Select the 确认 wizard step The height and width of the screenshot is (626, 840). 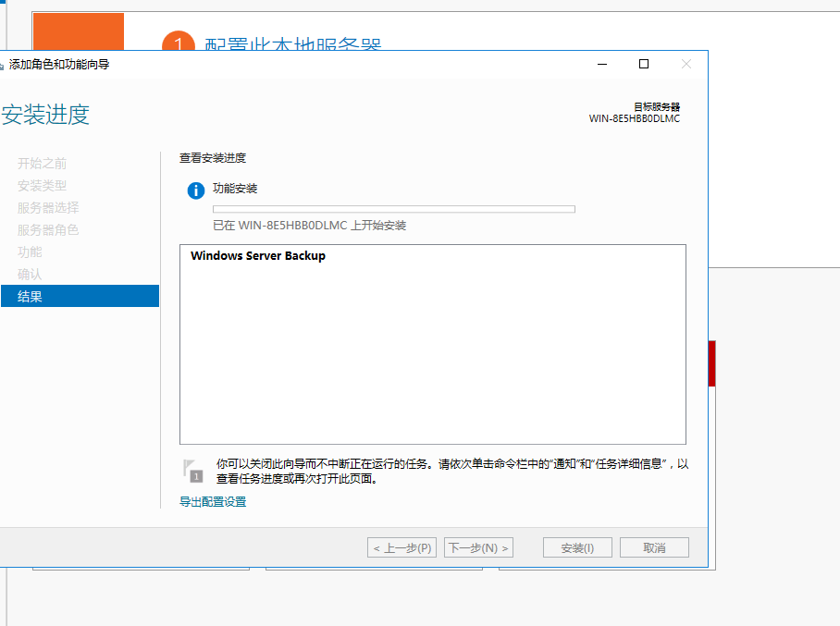[32, 274]
